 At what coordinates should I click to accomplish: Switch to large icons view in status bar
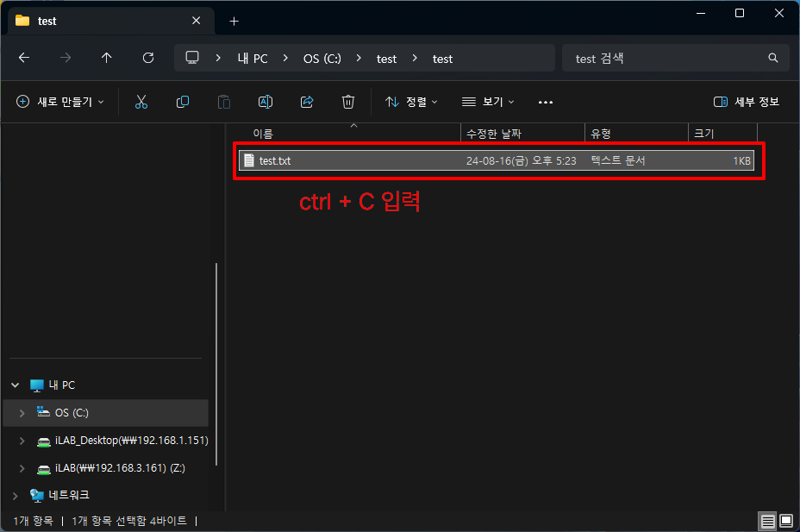click(786, 522)
